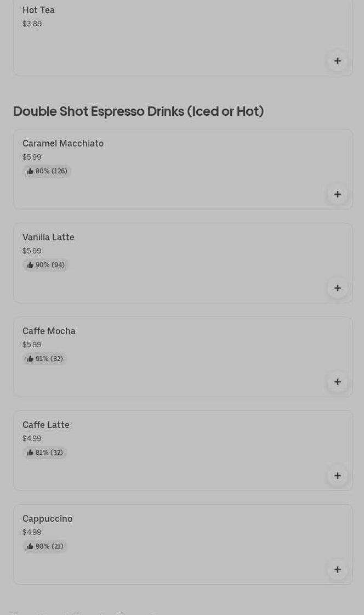Image resolution: width=364 pixels, height=615 pixels.
Task: Open the Vanilla Latte item title
Action: point(48,238)
